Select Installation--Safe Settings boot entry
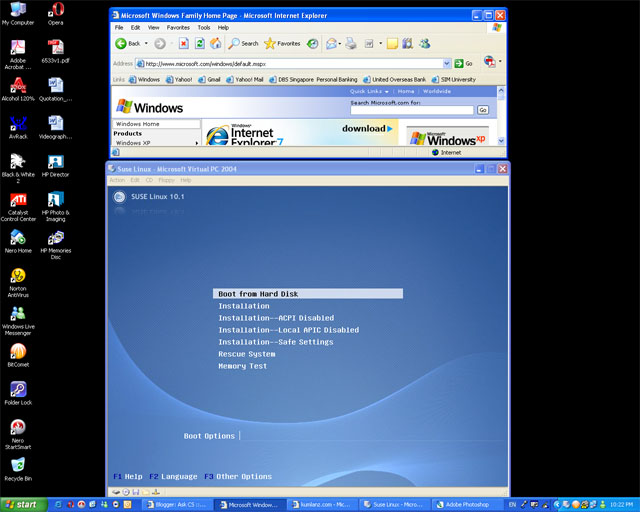Image resolution: width=640 pixels, height=512 pixels. pyautogui.click(x=276, y=342)
